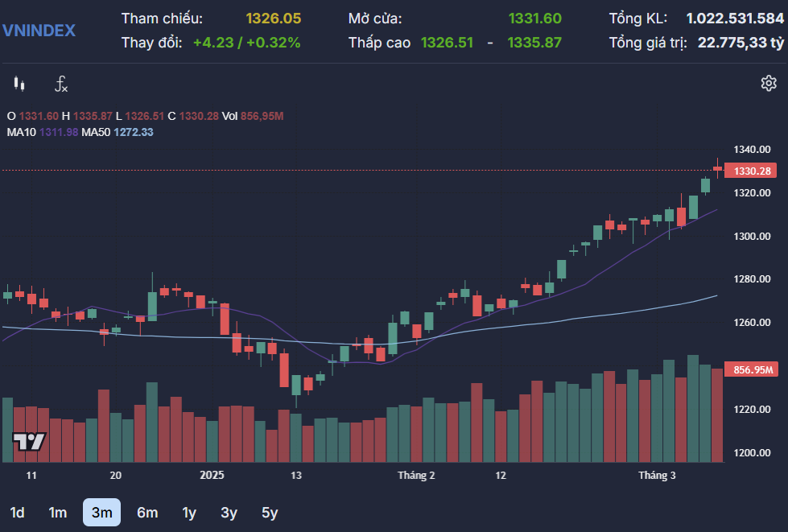788x532 pixels.
Task: Switch to 1m time range
Action: [57, 513]
